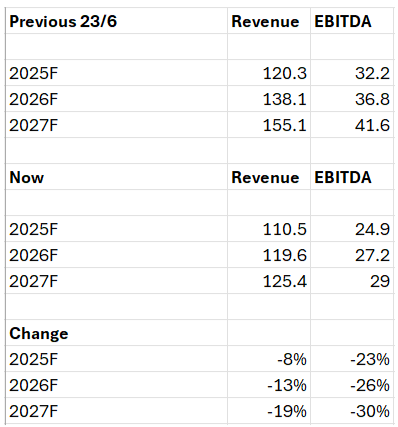Select the -26% EBITDA change cell
The width and height of the screenshot is (398, 427).
(x=352, y=385)
